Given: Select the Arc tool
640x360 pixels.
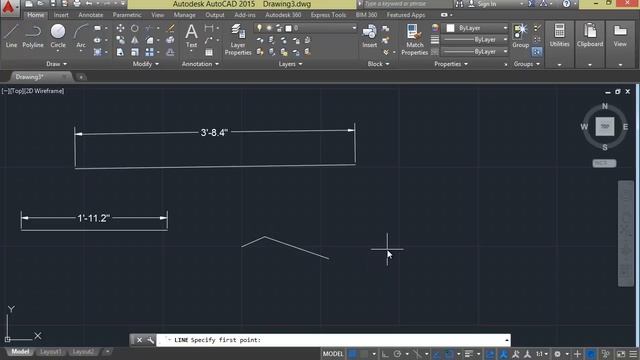Looking at the screenshot, I should point(81,36).
